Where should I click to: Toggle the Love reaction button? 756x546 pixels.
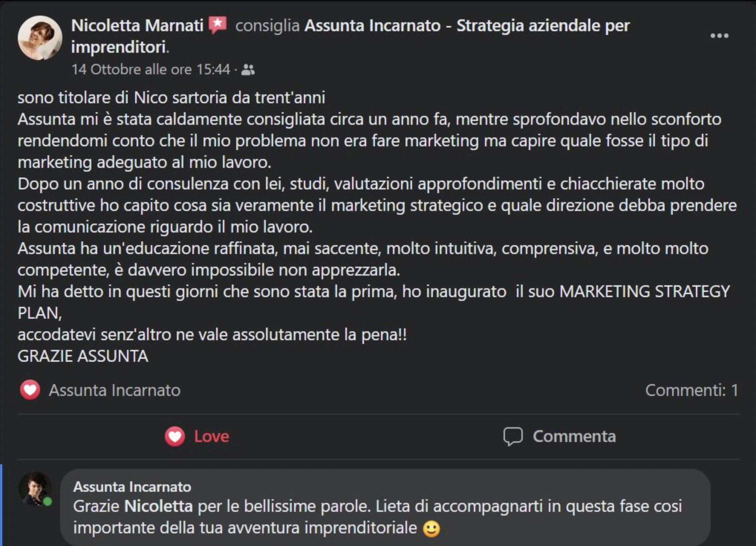pyautogui.click(x=197, y=436)
